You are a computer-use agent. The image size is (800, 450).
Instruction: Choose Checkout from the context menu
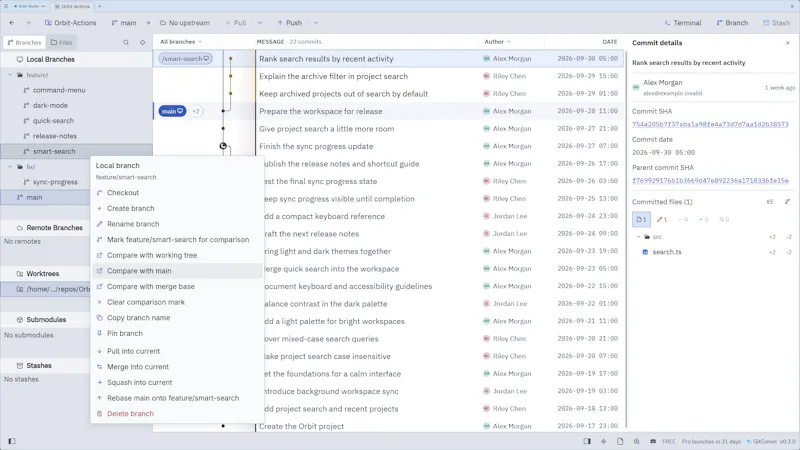[x=177, y=193]
